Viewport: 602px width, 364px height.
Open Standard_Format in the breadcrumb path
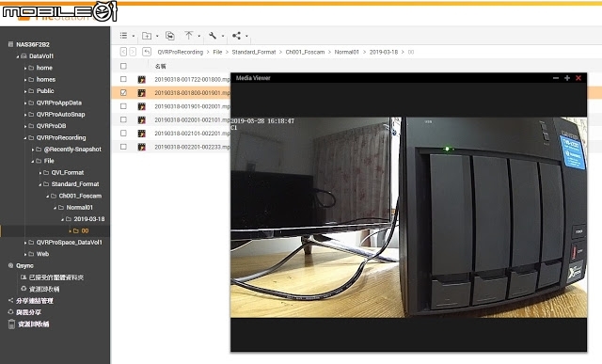tap(254, 52)
